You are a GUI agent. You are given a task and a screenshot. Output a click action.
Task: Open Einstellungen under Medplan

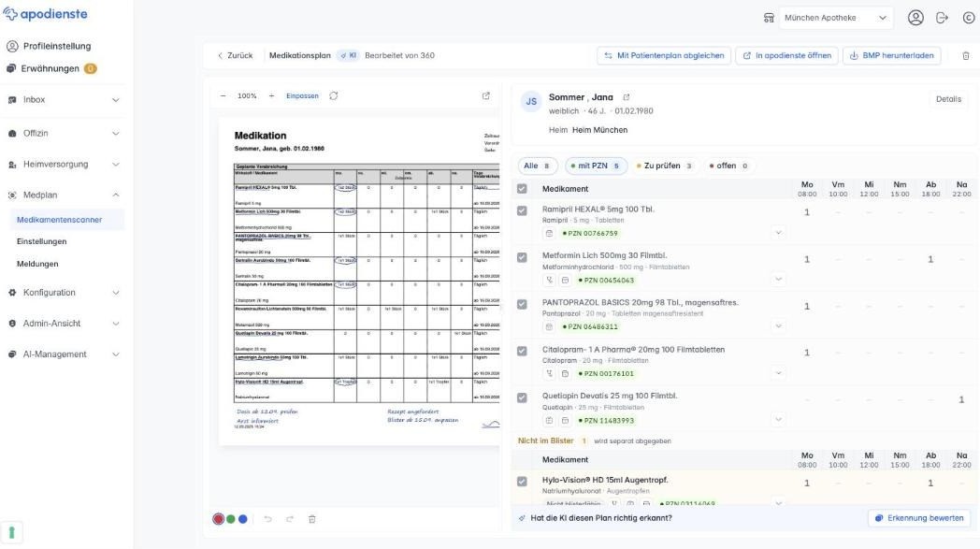tap(42, 241)
